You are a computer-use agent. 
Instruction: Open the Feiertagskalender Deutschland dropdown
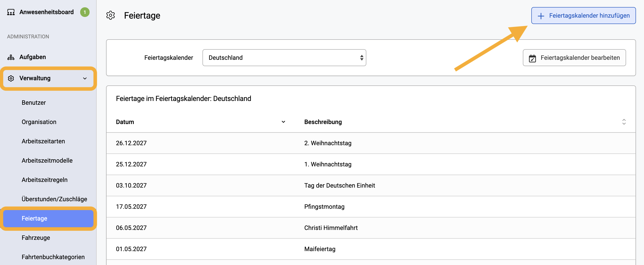284,58
